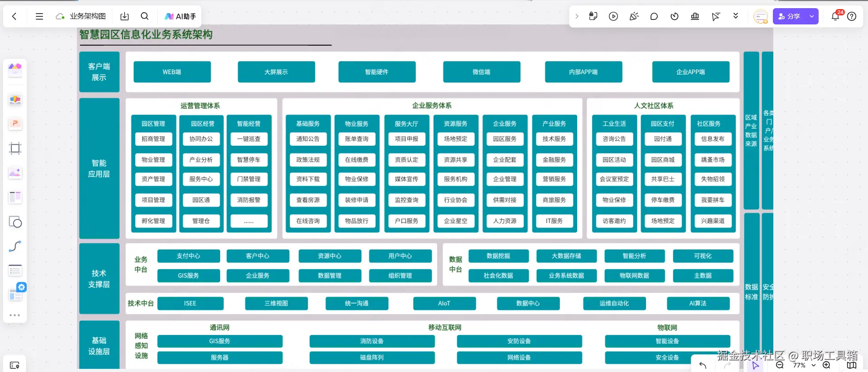Click the user avatar thumbnail
The height and width of the screenshot is (372, 868).
pyautogui.click(x=761, y=16)
